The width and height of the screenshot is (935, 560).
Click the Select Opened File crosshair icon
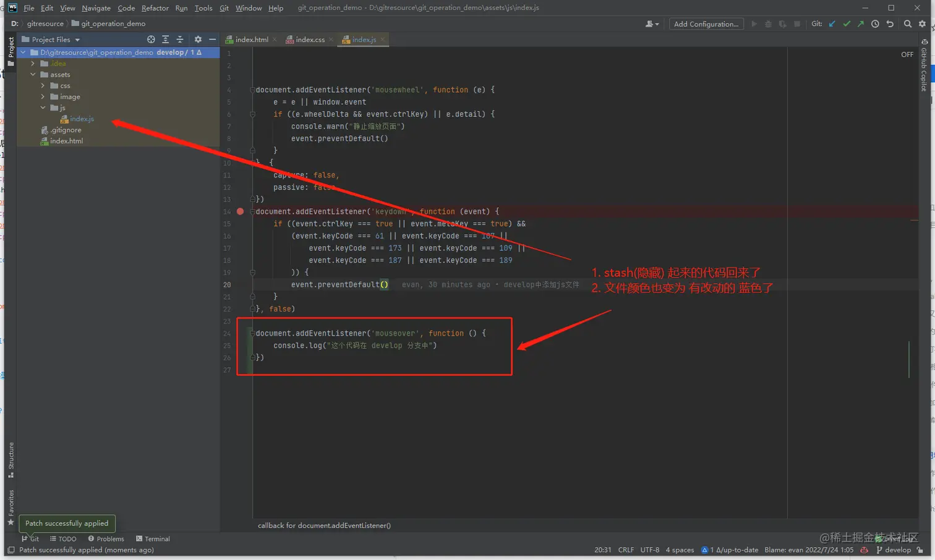(151, 40)
